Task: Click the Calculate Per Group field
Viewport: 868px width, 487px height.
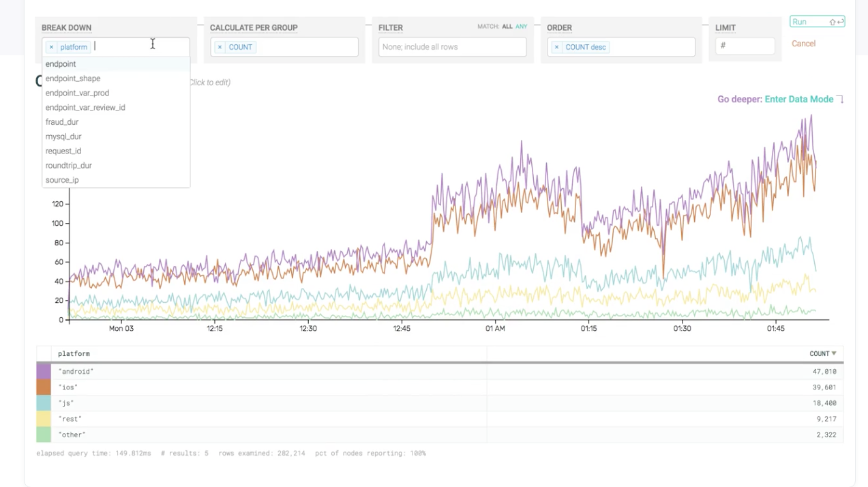Action: 284,47
